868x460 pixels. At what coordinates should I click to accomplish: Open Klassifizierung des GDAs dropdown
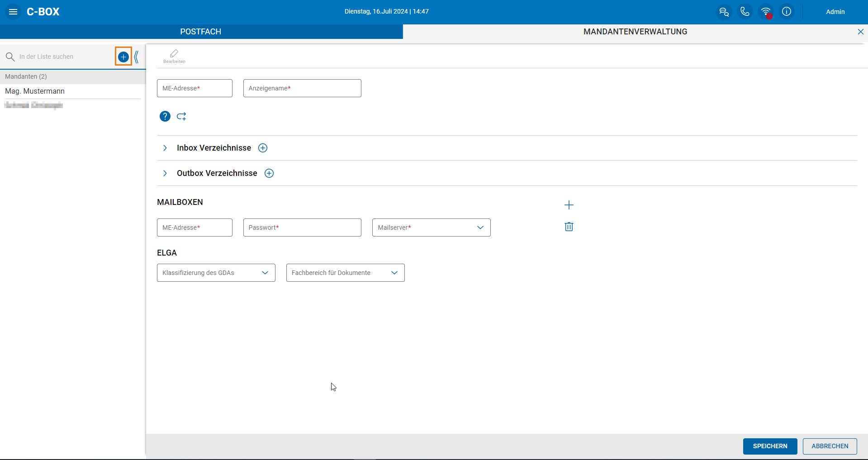[x=216, y=273]
